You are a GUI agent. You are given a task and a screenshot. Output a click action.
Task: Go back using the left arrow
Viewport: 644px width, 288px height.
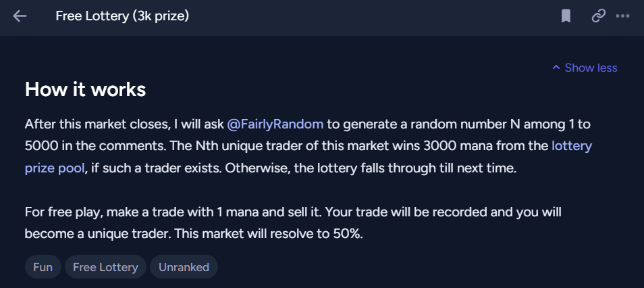(20, 16)
